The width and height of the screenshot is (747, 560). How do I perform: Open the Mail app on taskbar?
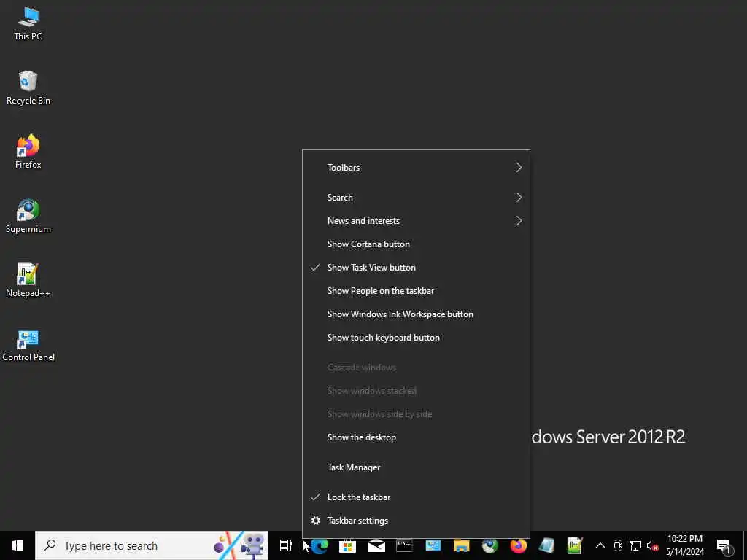point(376,545)
